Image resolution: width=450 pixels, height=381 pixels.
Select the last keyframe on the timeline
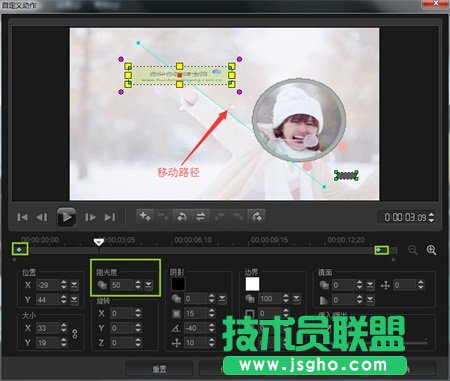point(379,250)
